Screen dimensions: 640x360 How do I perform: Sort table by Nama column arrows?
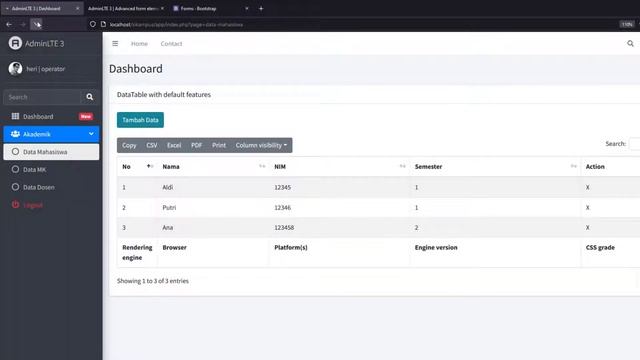(x=262, y=166)
